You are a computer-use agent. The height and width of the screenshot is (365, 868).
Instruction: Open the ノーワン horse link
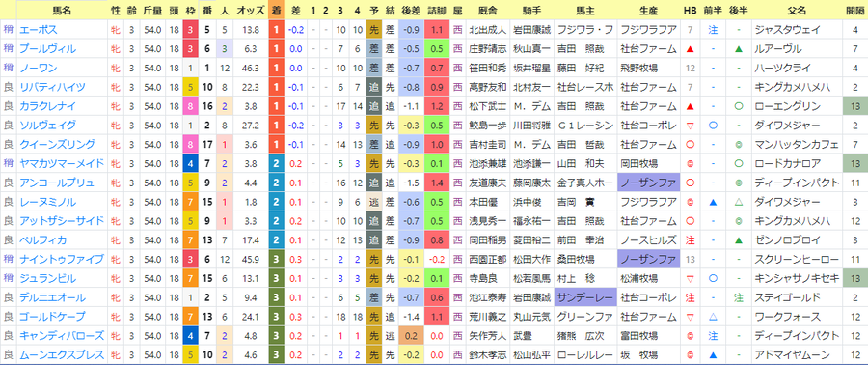click(39, 69)
